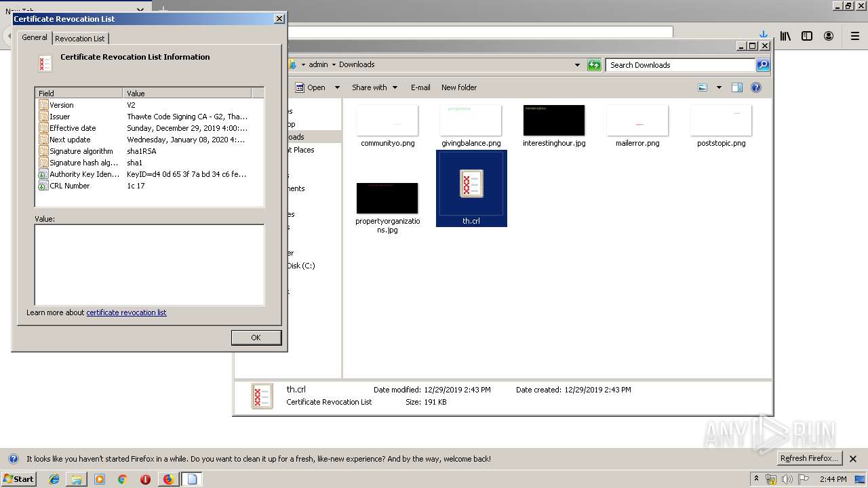Expand the view options dropdown arrow
868x488 pixels.
point(719,87)
